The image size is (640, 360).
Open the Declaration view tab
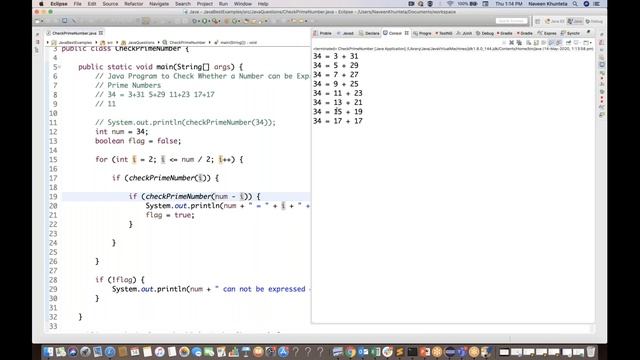(369, 33)
